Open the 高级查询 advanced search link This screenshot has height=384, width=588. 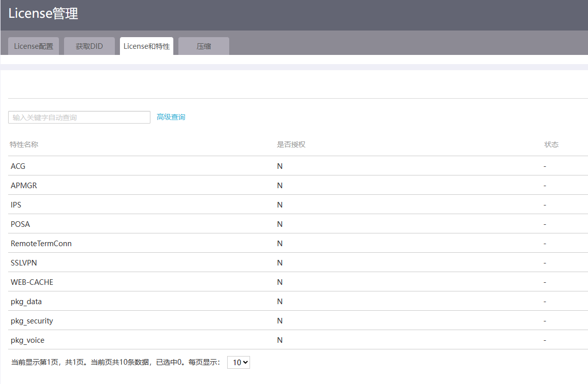coord(171,117)
